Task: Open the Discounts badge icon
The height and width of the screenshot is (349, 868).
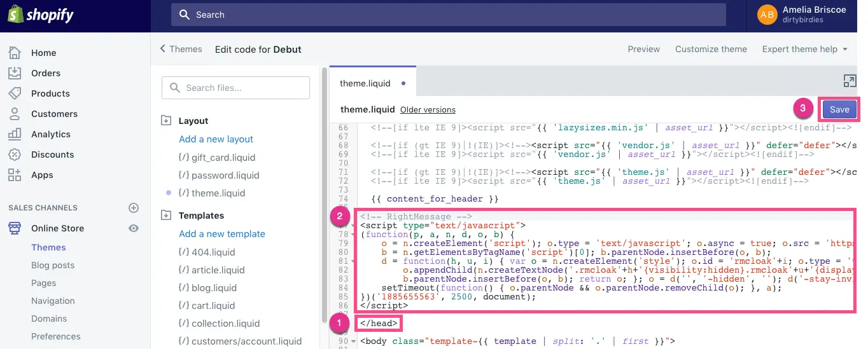Action: [x=15, y=154]
